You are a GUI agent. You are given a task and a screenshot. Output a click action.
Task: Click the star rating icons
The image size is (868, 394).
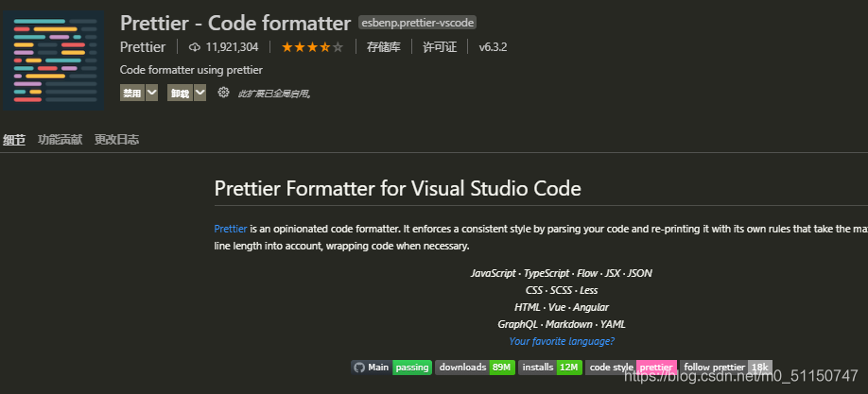tap(312, 47)
